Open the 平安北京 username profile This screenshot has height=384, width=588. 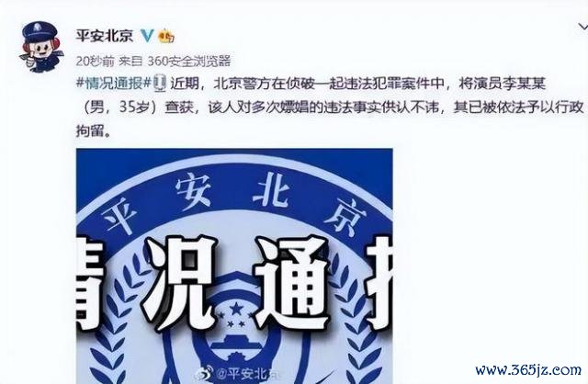click(105, 36)
